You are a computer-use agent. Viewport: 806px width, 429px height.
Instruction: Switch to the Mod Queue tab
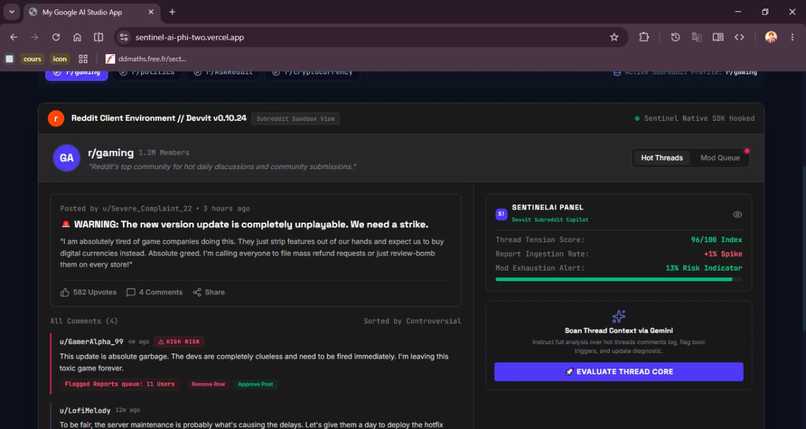720,158
